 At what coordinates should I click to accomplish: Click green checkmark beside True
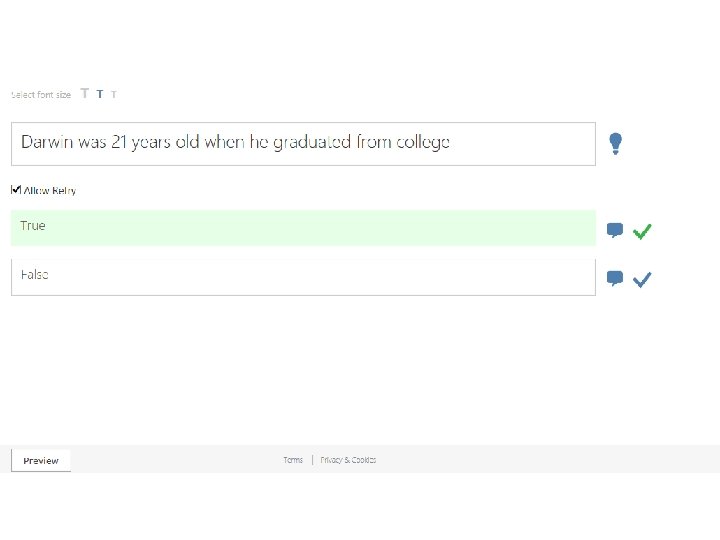pyautogui.click(x=642, y=231)
